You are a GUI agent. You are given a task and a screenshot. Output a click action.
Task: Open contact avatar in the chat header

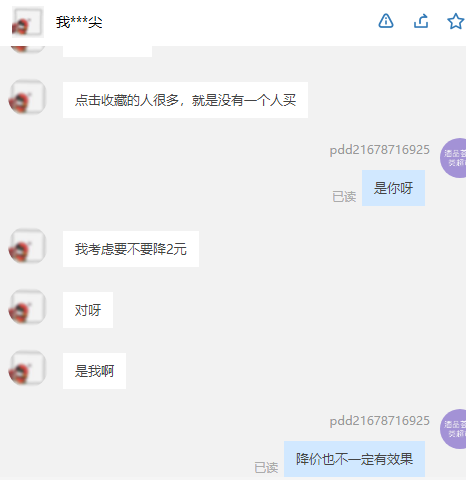coord(28,22)
